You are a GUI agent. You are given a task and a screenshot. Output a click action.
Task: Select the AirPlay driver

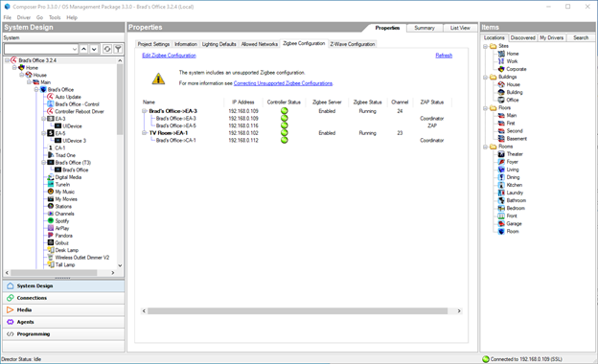[x=61, y=228]
